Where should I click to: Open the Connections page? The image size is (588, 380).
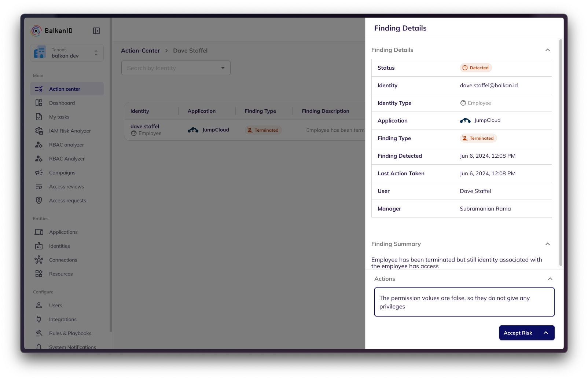click(67, 260)
